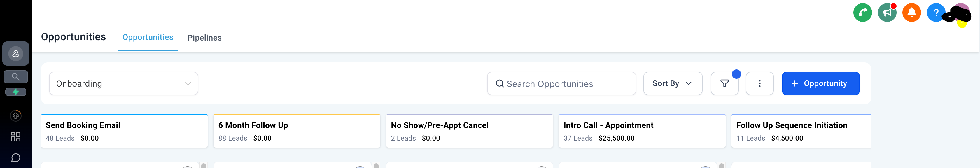Click the green phone dialer icon
This screenshot has height=168, width=980.
[862, 13]
